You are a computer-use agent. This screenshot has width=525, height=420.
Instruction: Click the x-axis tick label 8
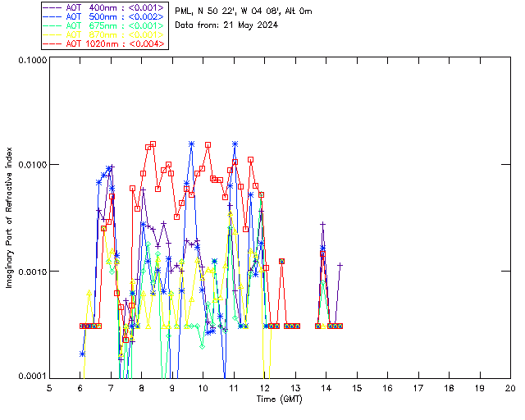pyautogui.click(x=142, y=388)
